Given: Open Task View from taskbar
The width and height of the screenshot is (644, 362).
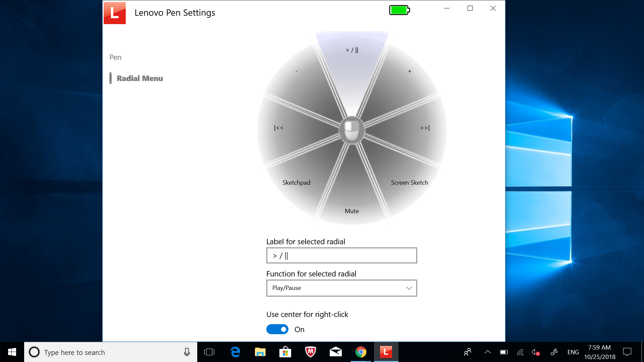Looking at the screenshot, I should tap(209, 352).
